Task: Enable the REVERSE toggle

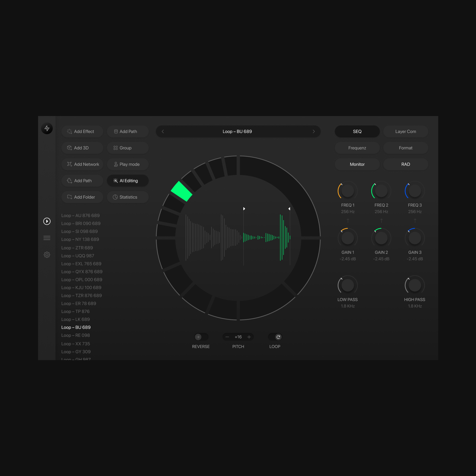Action: (201, 337)
